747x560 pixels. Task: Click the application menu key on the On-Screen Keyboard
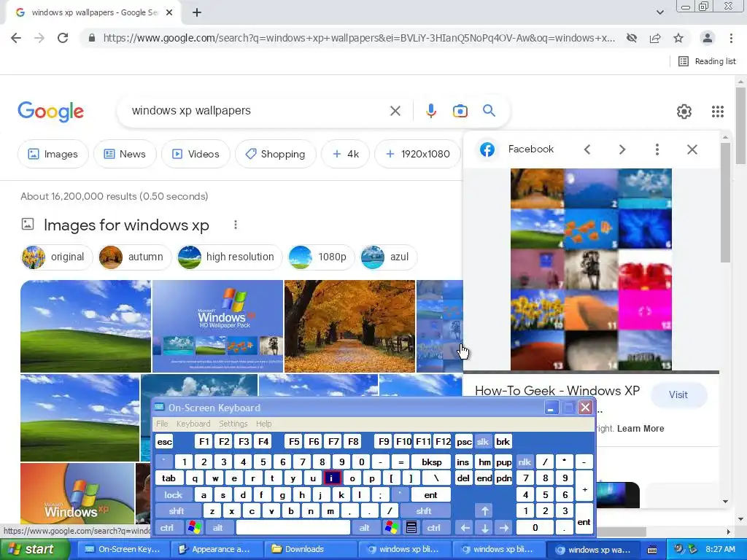click(x=411, y=528)
